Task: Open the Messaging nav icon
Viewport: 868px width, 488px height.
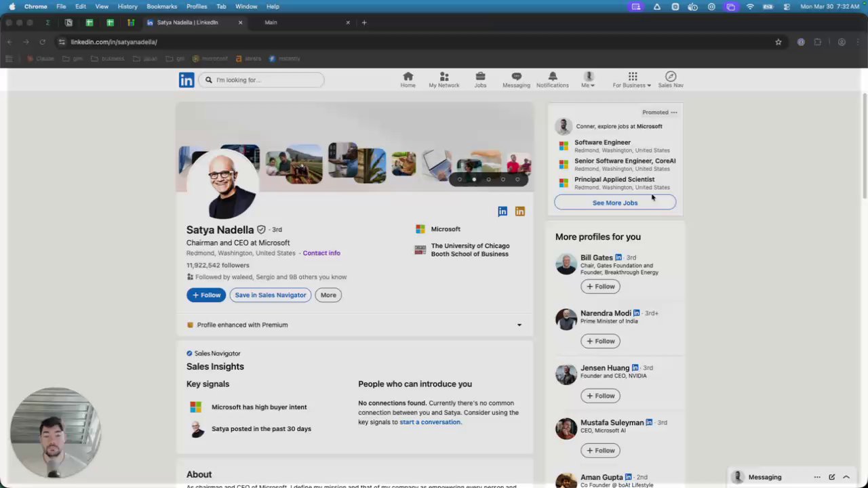Action: (x=516, y=79)
